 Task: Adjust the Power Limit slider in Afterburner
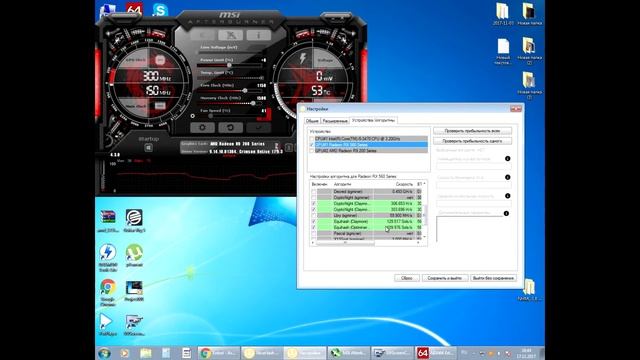pos(229,65)
